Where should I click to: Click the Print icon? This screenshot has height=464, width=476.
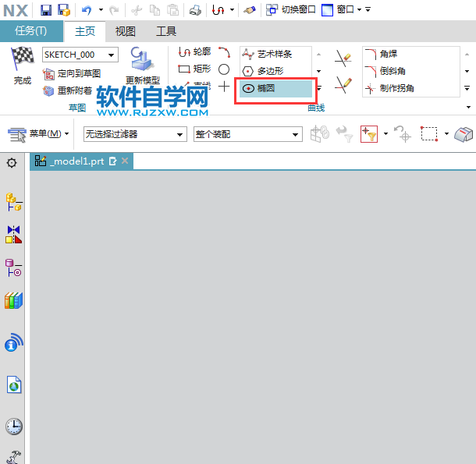tap(195, 10)
